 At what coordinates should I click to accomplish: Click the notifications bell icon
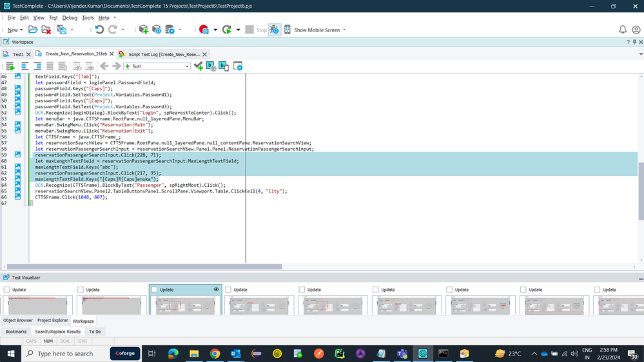point(623,30)
